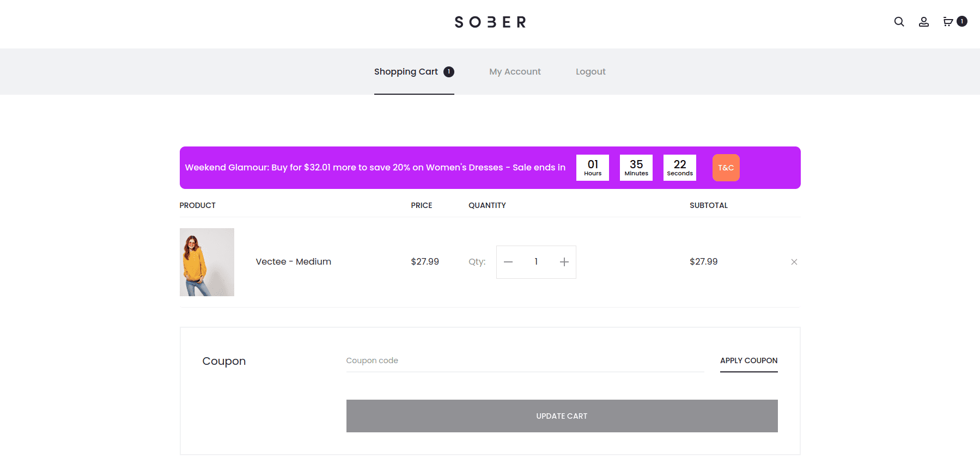Open the Vectee product thumbnail
This screenshot has width=980, height=465.
pos(207,262)
